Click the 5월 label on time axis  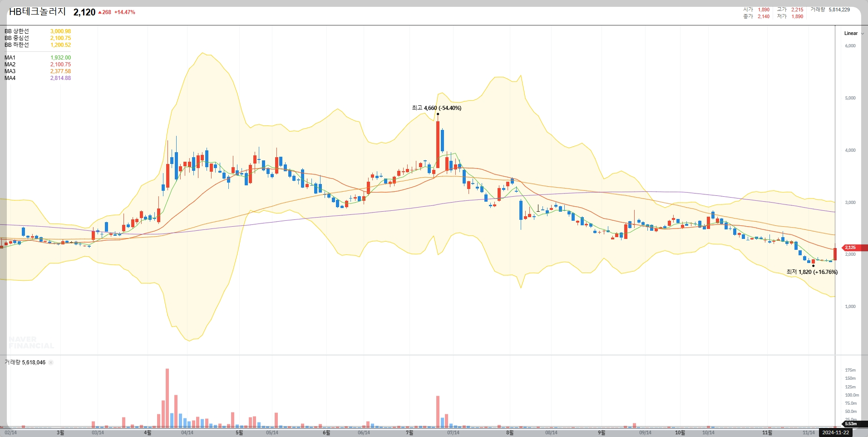coord(239,433)
